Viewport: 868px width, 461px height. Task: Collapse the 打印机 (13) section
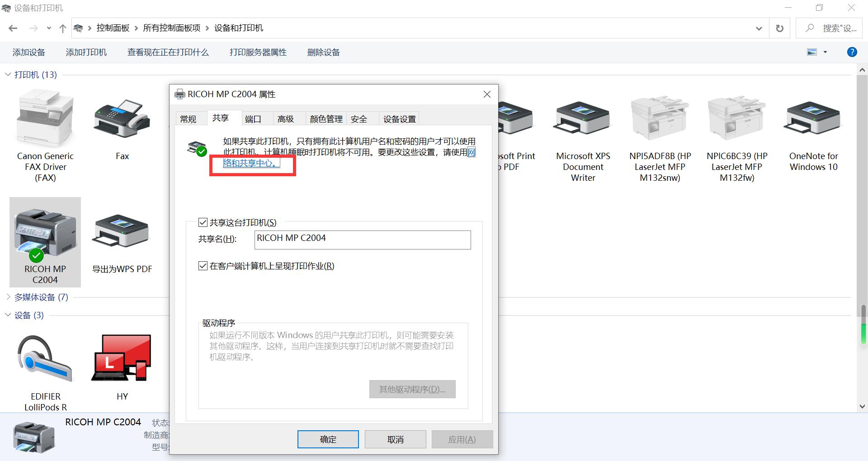(7, 74)
